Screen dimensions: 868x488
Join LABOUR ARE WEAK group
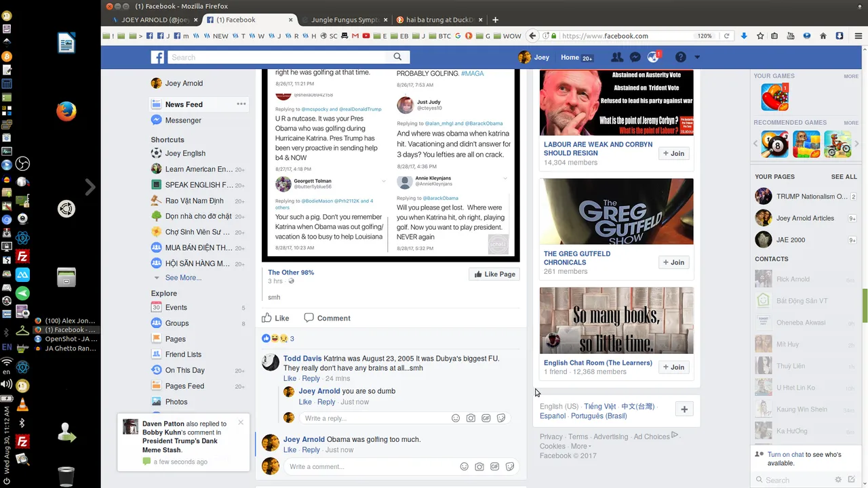coord(674,154)
